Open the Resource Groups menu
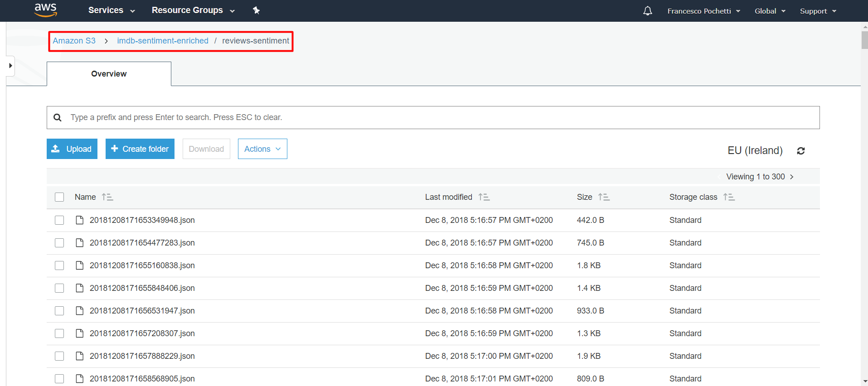Screen dimensions: 868x386 pyautogui.click(x=193, y=10)
